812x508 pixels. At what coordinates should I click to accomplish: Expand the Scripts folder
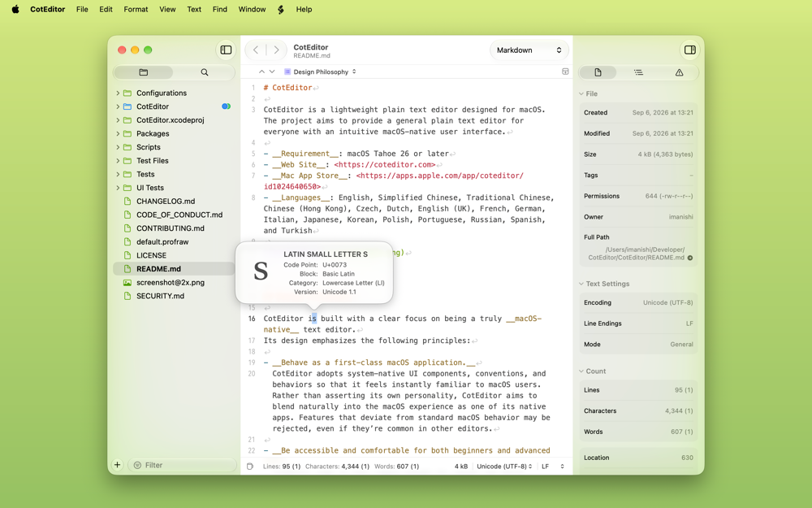tap(118, 146)
